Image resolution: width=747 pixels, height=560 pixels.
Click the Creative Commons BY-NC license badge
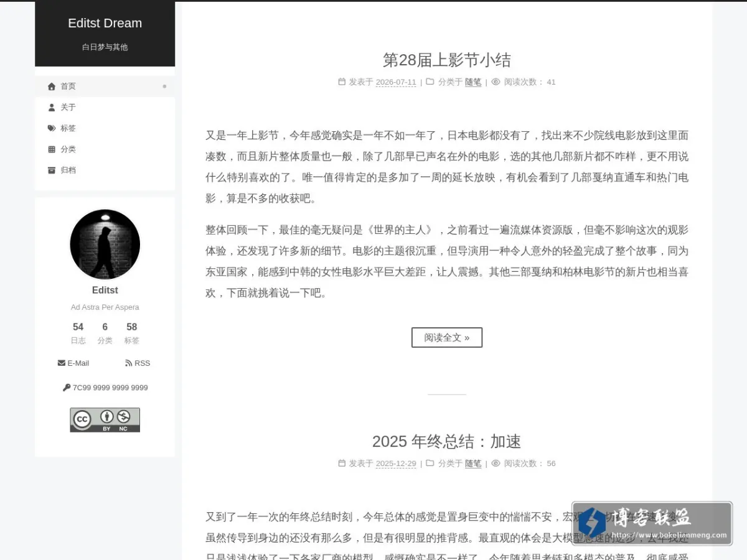pyautogui.click(x=105, y=420)
